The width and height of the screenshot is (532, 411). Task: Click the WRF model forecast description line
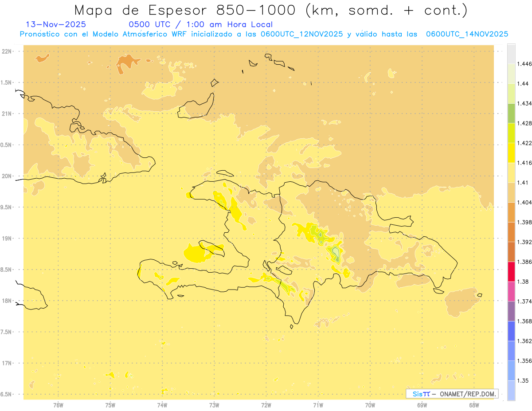pos(264,34)
